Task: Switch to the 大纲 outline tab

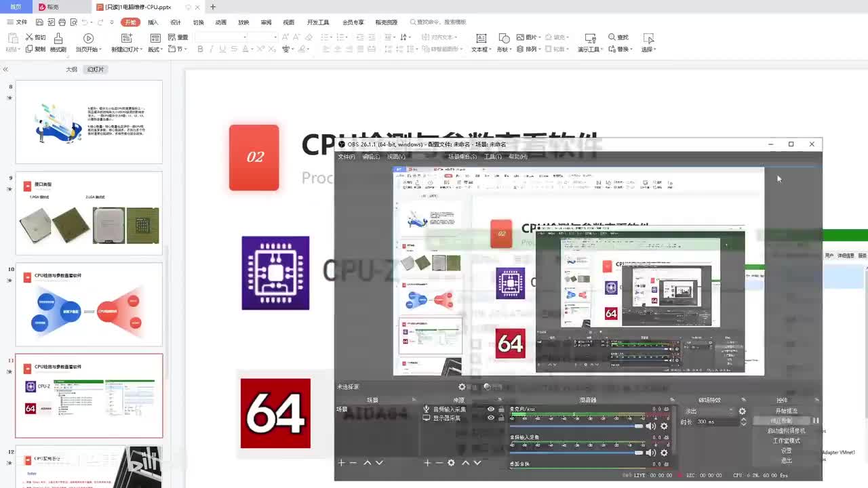Action: coord(71,70)
